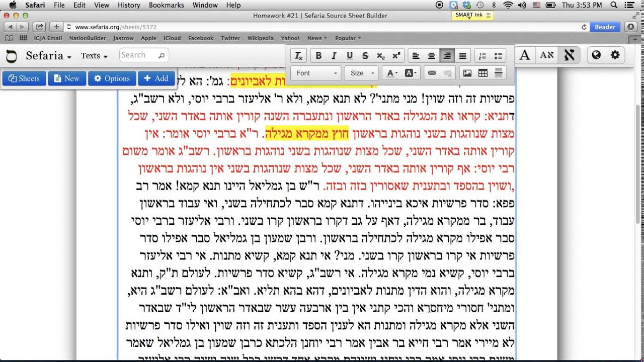
Task: Toggle underline formatting
Action: 350,56
